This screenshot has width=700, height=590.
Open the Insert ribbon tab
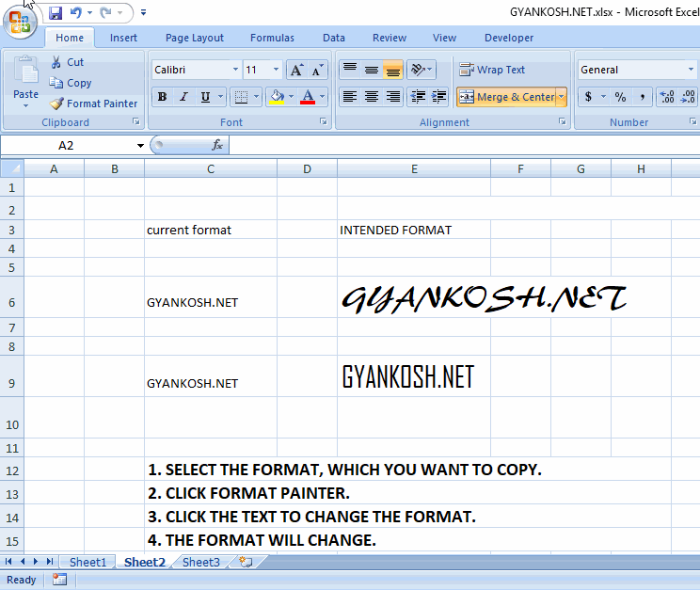pos(123,38)
